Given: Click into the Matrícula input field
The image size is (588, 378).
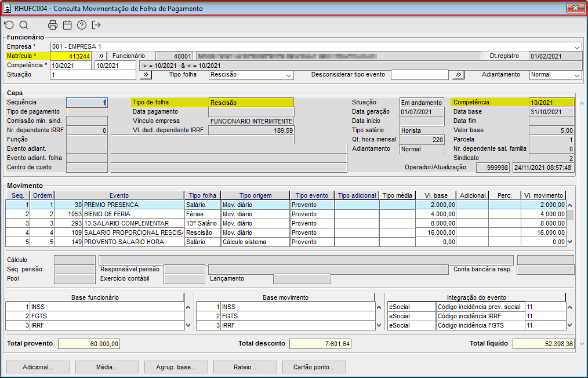Looking at the screenshot, I should pos(71,56).
